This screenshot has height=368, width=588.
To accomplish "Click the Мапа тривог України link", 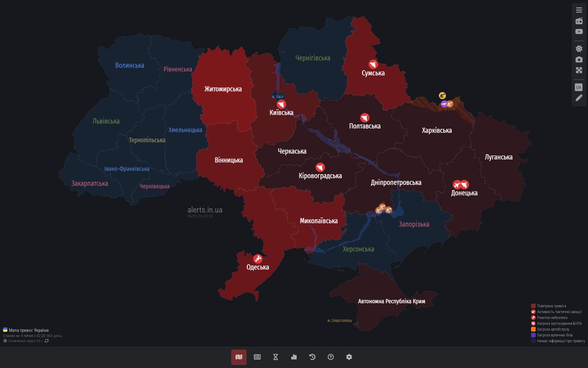I will (28, 330).
